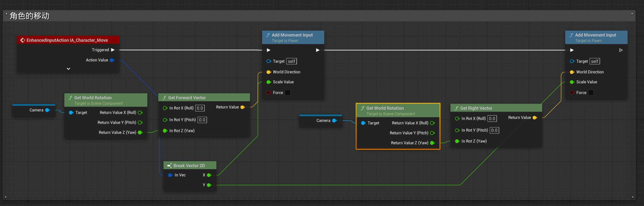This screenshot has width=644, height=206.
Task: Click Force pin on first Add Movement Input
Action: 269,93
